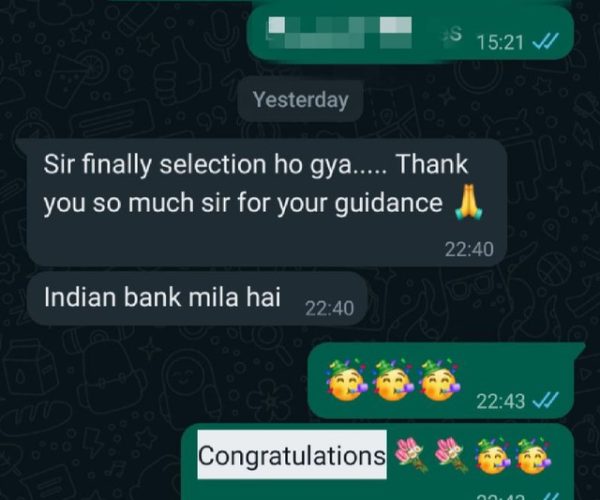This screenshot has height=500, width=600.
Task: Tap the first party face emoji
Action: (347, 381)
